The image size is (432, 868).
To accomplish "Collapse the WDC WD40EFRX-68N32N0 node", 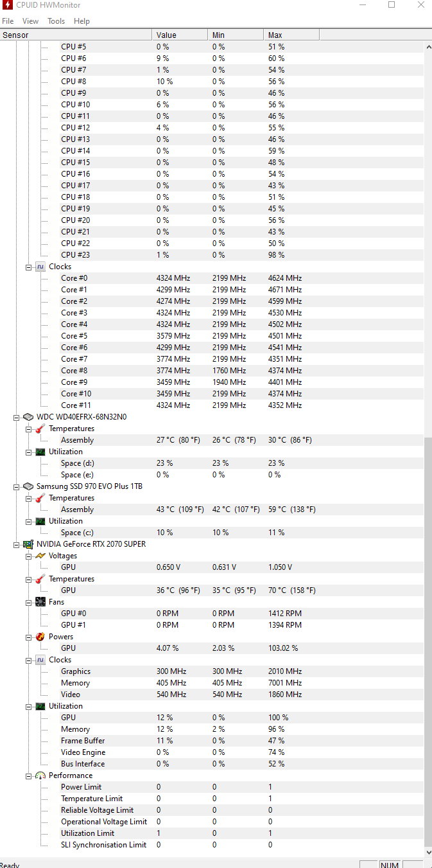I will tap(17, 417).
